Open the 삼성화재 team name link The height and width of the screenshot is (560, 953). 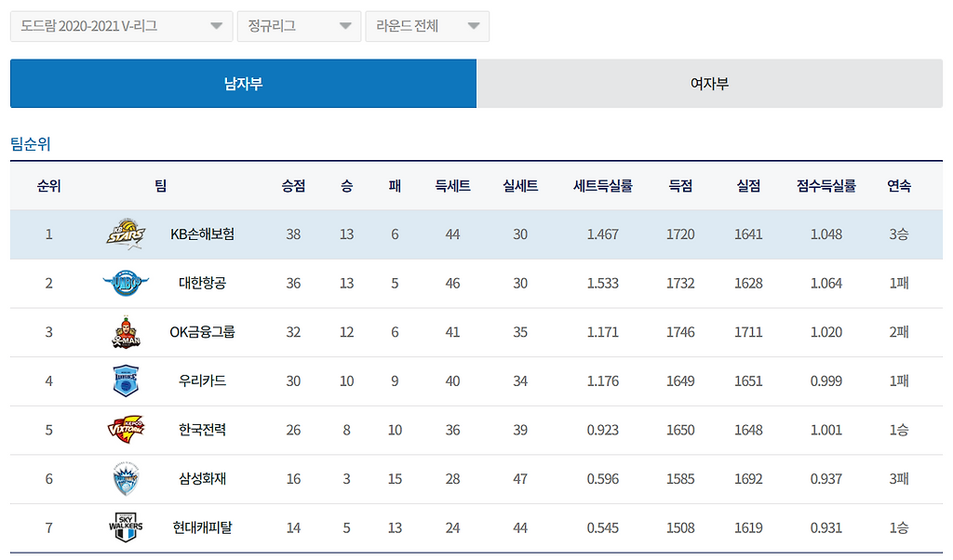click(x=202, y=479)
